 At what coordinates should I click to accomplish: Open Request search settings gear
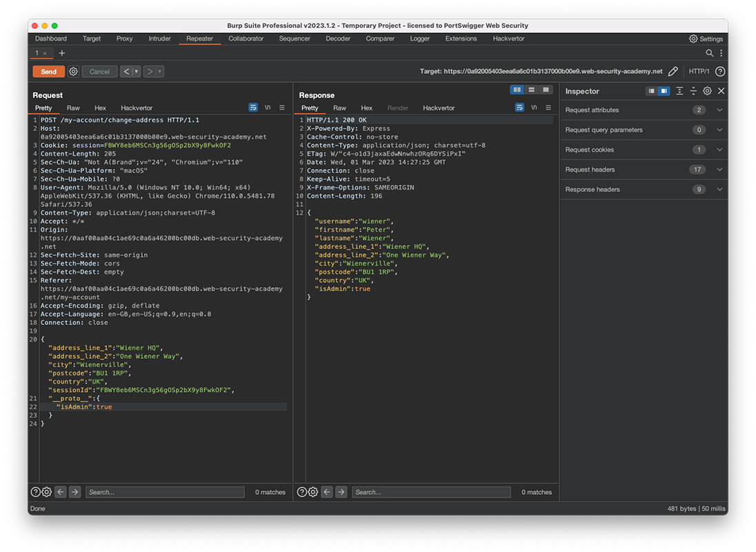[47, 492]
